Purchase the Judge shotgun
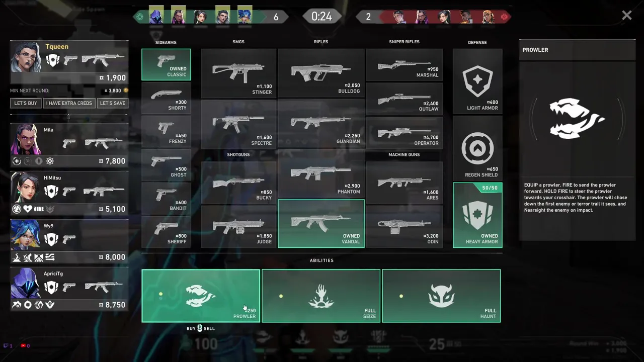 click(238, 226)
